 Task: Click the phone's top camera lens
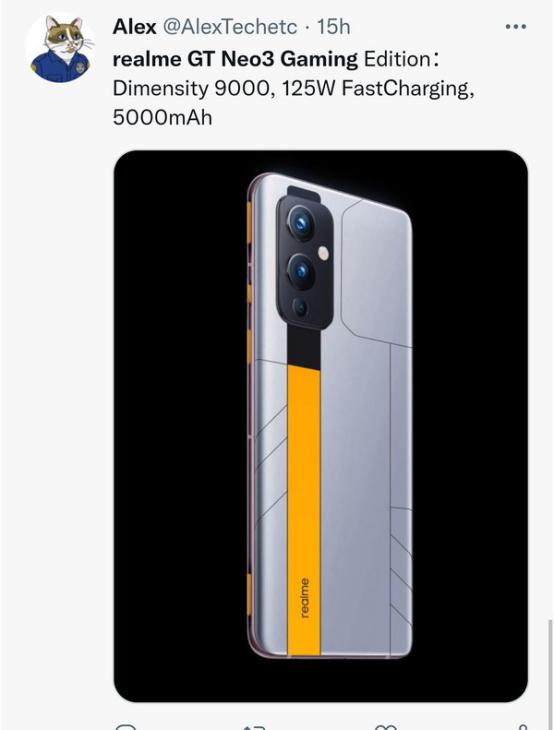click(300, 223)
